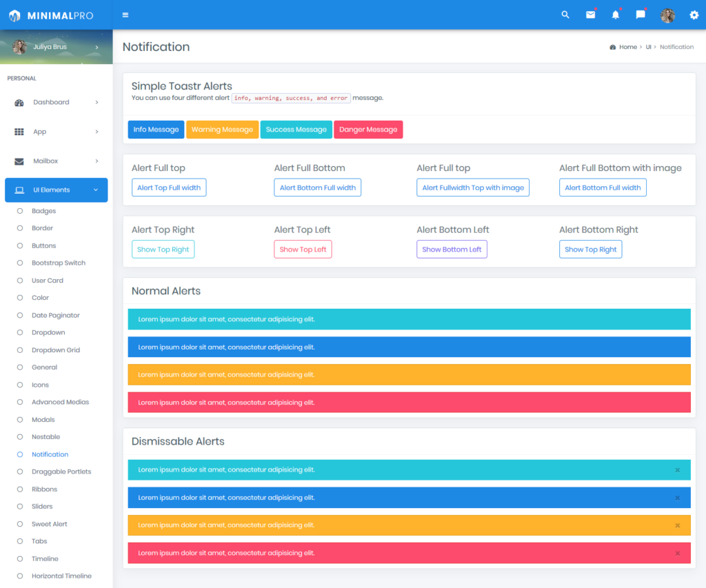The width and height of the screenshot is (706, 588).
Task: Expand the Mailbox menu chevron
Action: (x=97, y=161)
